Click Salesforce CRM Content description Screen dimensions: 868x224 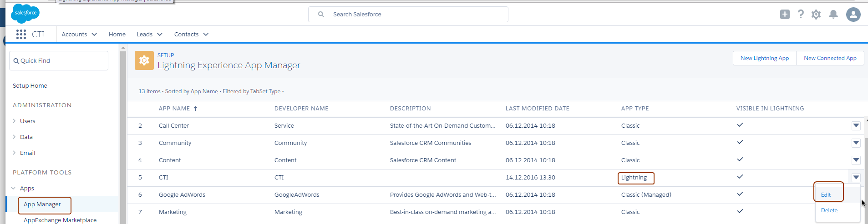click(x=423, y=160)
